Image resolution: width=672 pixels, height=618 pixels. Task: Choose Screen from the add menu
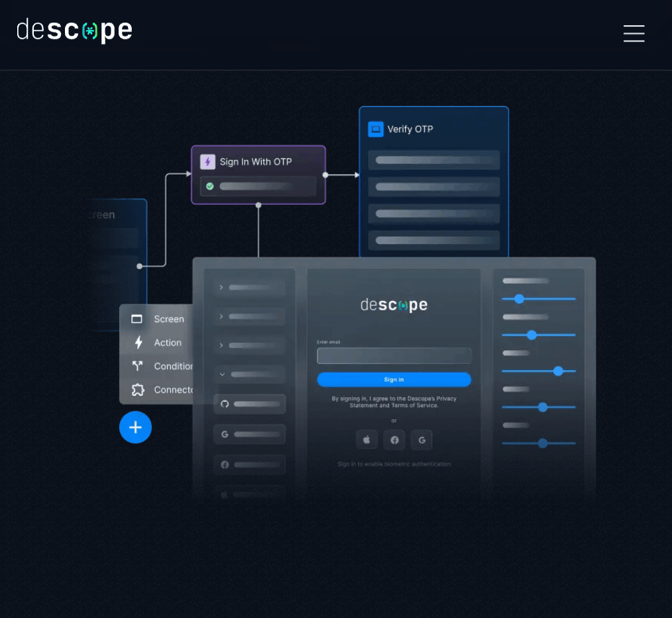click(x=169, y=319)
